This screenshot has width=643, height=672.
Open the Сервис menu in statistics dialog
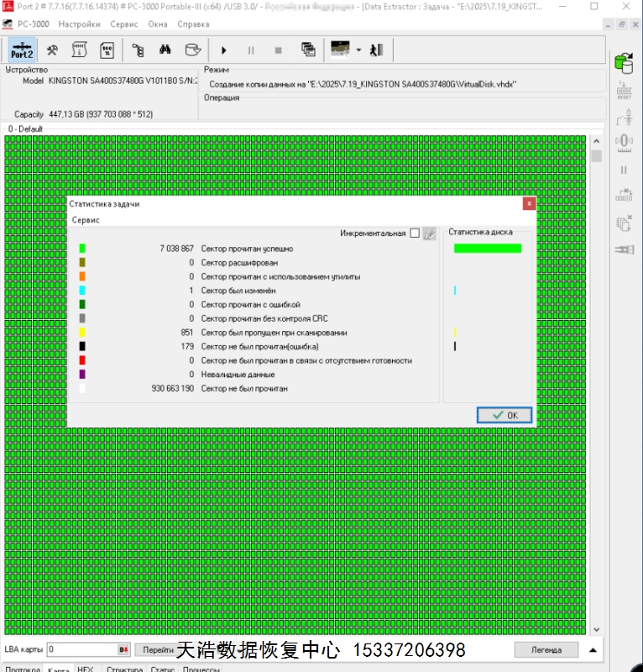pyautogui.click(x=86, y=219)
